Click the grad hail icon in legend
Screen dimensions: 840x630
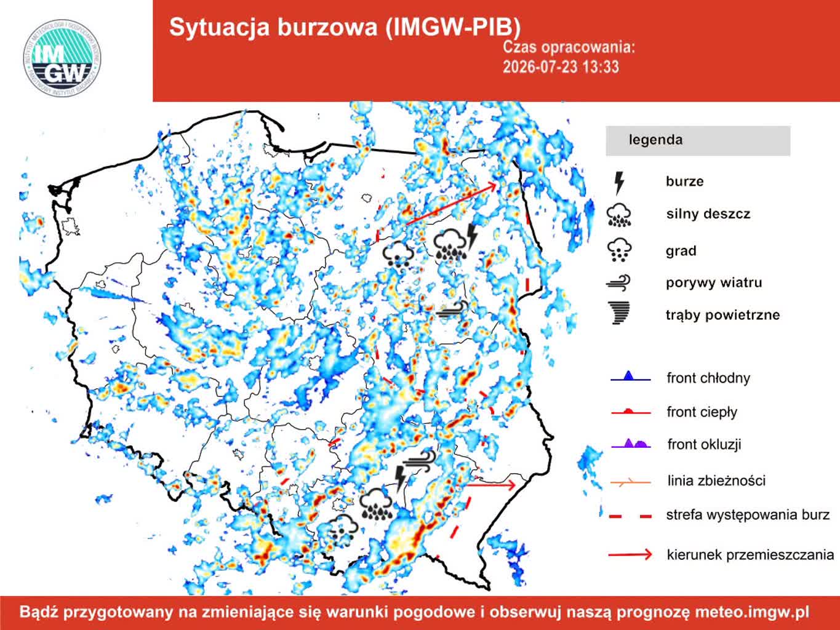619,250
